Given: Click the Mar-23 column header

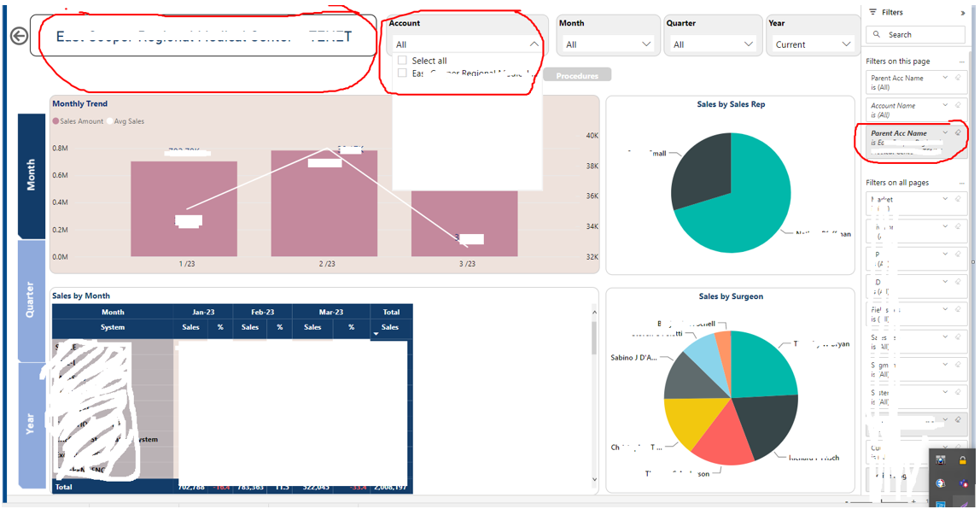Looking at the screenshot, I should 331,312.
